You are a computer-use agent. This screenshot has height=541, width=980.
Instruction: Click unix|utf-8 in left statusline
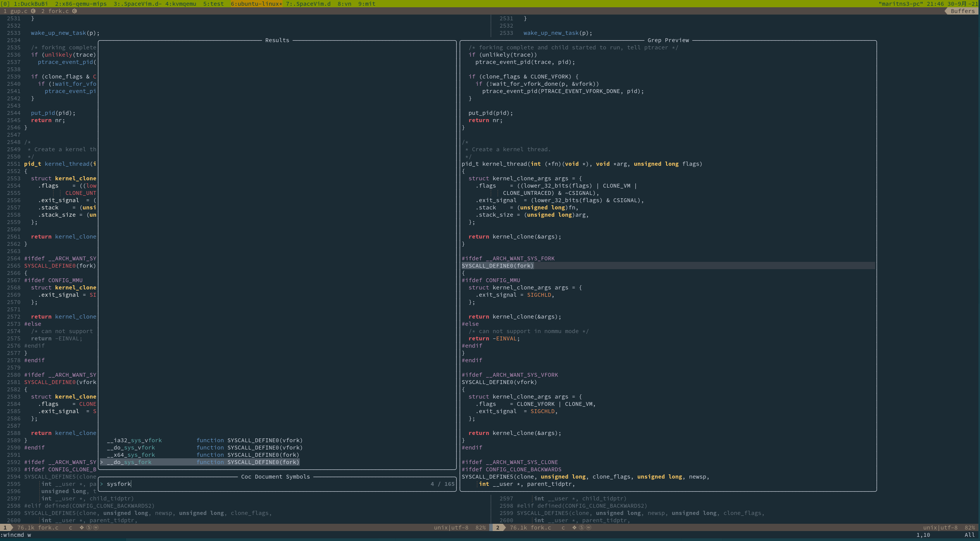pos(451,528)
